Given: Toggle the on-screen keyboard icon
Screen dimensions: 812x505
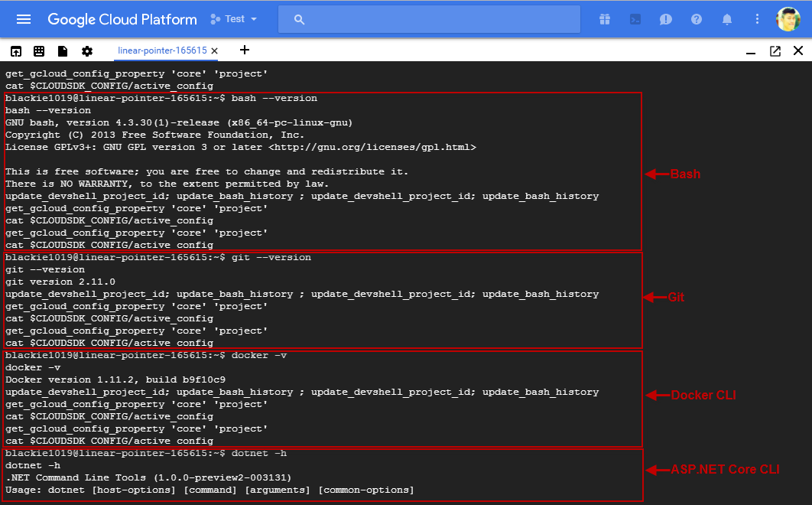Looking at the screenshot, I should (x=39, y=51).
